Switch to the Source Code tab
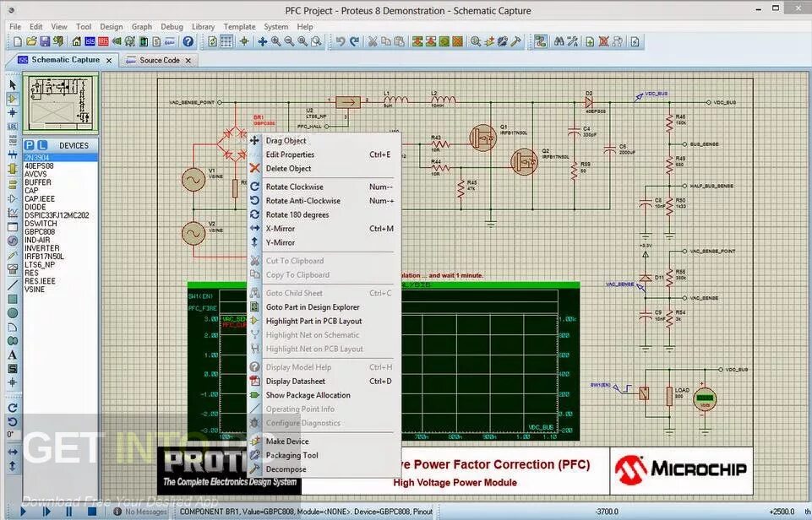 pos(160,60)
